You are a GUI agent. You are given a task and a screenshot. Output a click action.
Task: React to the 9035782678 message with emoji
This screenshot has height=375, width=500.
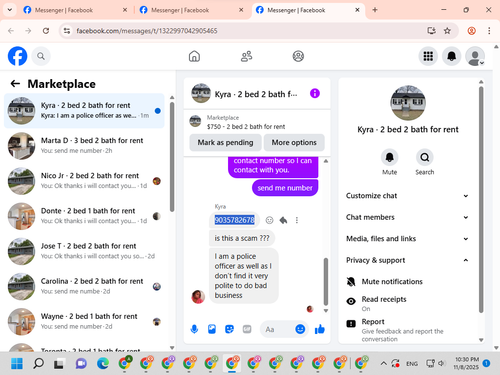[269, 220]
